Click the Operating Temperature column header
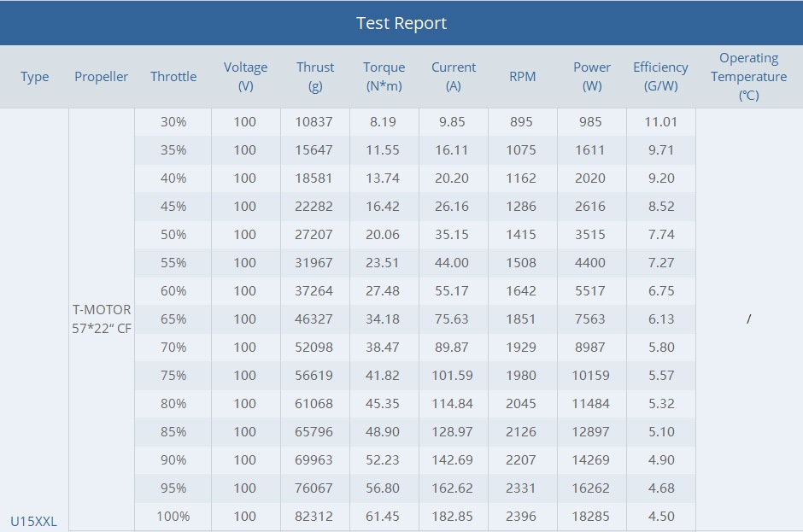Viewport: 803px width, 532px height. click(x=748, y=77)
